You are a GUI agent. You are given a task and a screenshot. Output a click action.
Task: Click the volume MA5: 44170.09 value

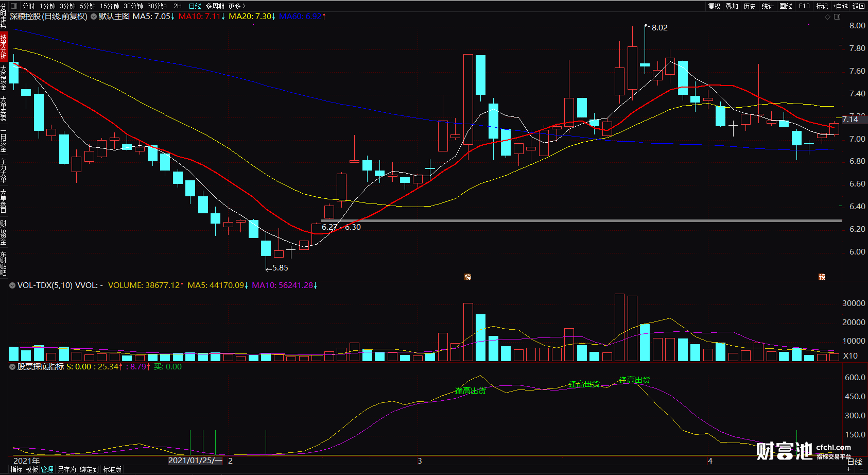pos(218,285)
